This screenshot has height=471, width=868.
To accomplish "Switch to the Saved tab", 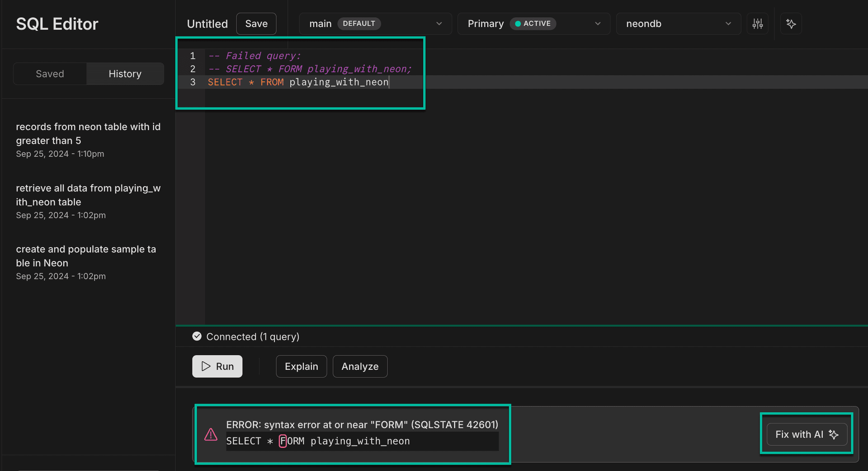I will [x=50, y=74].
